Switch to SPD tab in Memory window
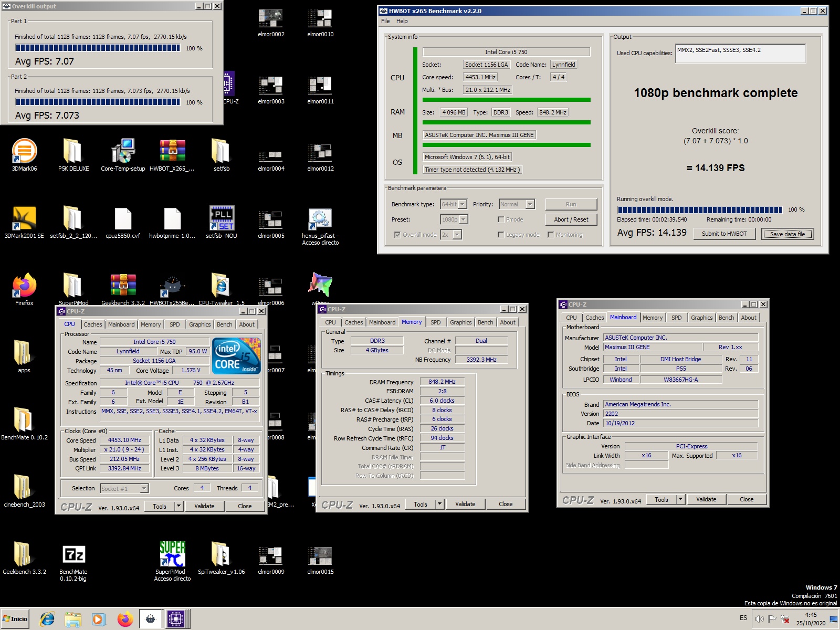 pos(435,322)
